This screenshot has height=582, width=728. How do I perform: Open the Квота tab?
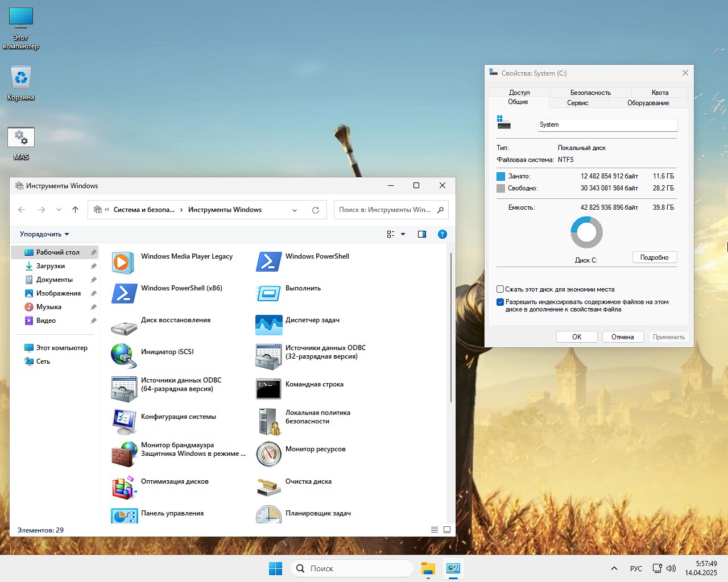660,92
